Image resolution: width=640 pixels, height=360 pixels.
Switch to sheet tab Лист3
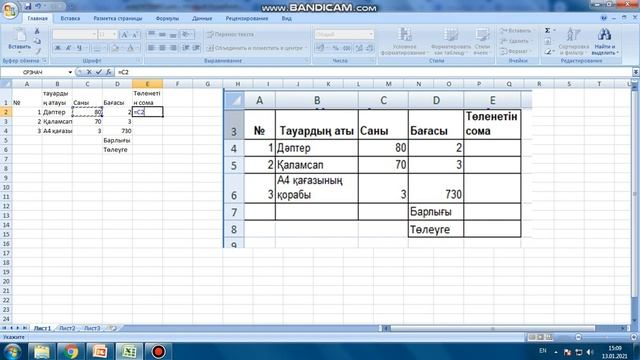92,328
